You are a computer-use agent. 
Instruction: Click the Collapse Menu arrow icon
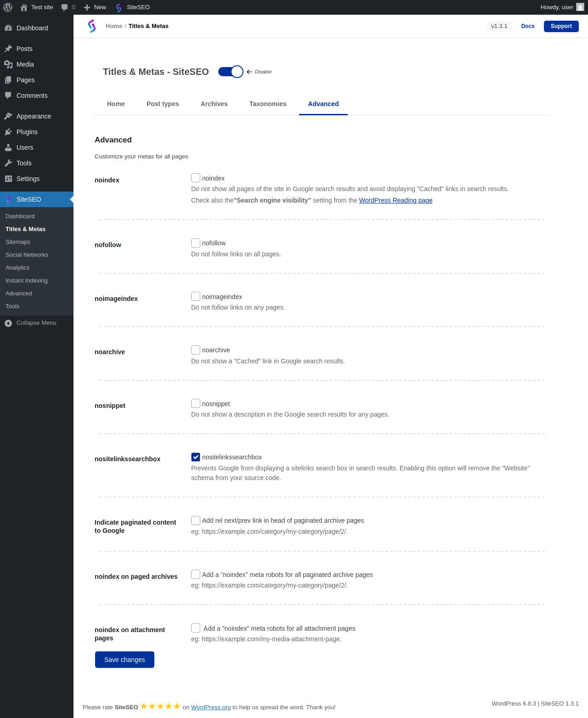pos(8,323)
